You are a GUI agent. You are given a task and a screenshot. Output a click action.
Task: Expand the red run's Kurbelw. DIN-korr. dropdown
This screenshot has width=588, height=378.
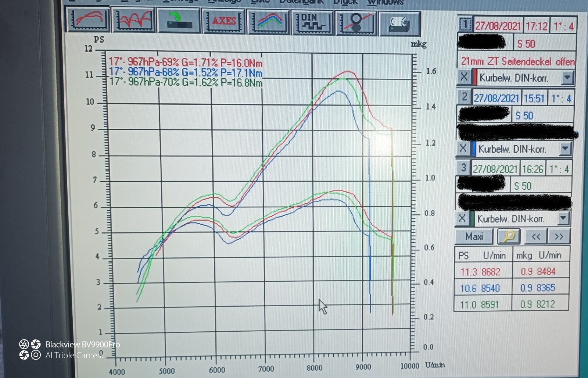click(x=567, y=78)
